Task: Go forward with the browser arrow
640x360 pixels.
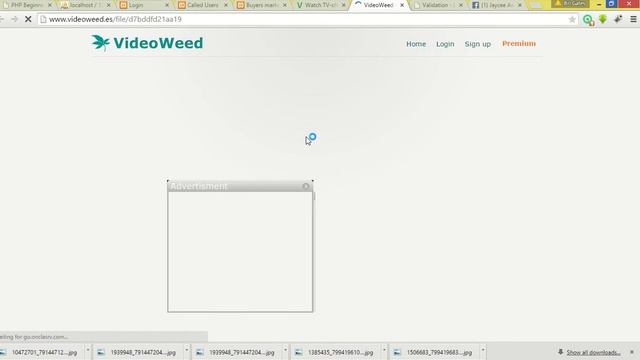Action: [14, 19]
